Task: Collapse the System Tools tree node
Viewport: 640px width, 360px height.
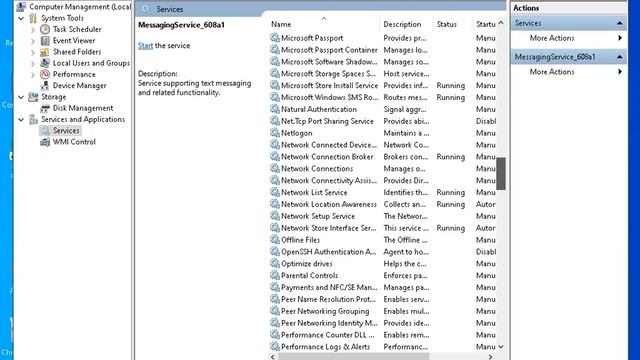Action: [21, 18]
